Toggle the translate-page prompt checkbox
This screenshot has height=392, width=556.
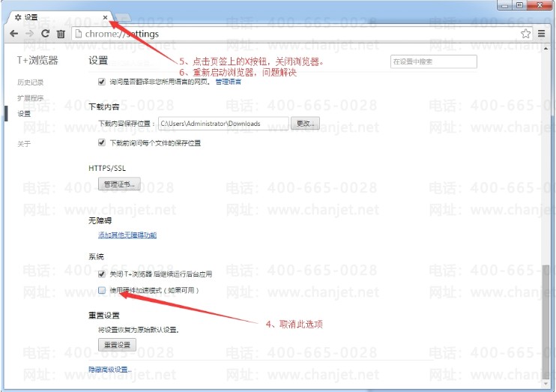102,82
